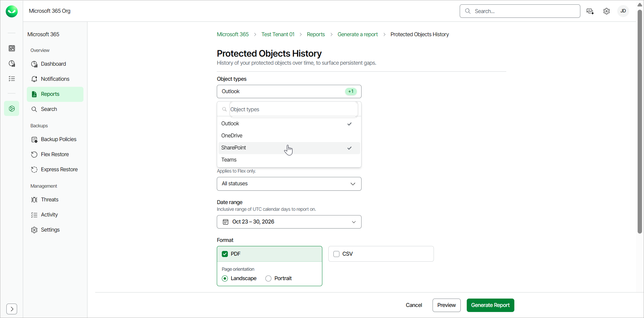The width and height of the screenshot is (644, 318).
Task: Click the Express Restore icon
Action: point(34,170)
